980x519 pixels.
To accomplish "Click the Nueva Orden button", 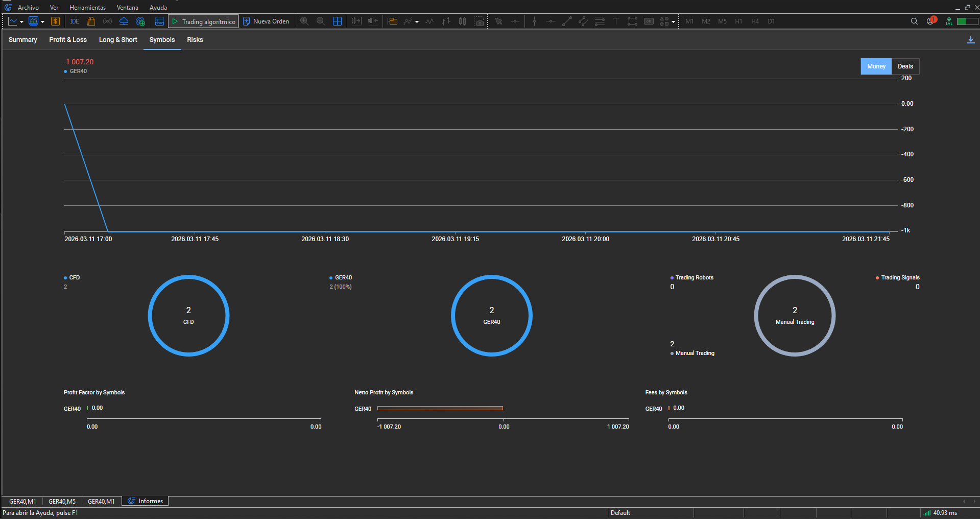I will click(x=266, y=21).
